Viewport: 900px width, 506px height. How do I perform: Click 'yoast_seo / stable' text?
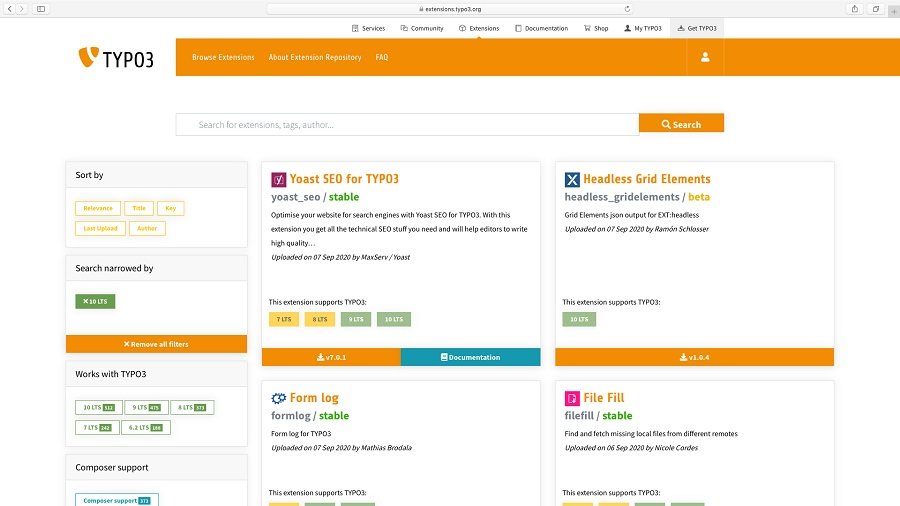(x=315, y=197)
